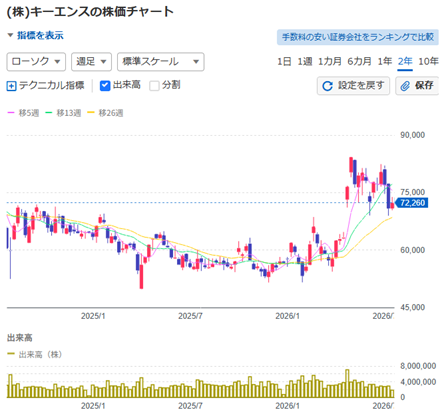
Task: Select the 1日 period tab
Action: click(284, 61)
